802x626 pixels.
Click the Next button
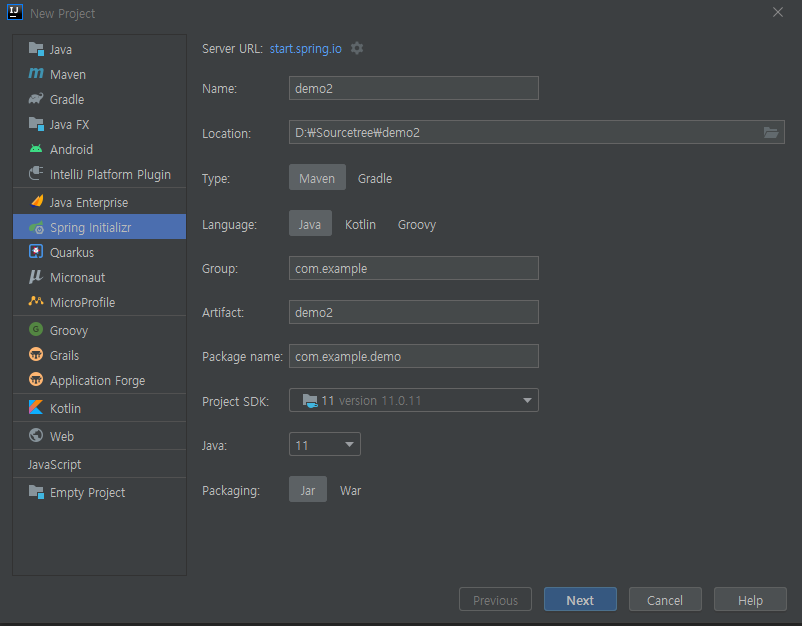click(x=581, y=599)
